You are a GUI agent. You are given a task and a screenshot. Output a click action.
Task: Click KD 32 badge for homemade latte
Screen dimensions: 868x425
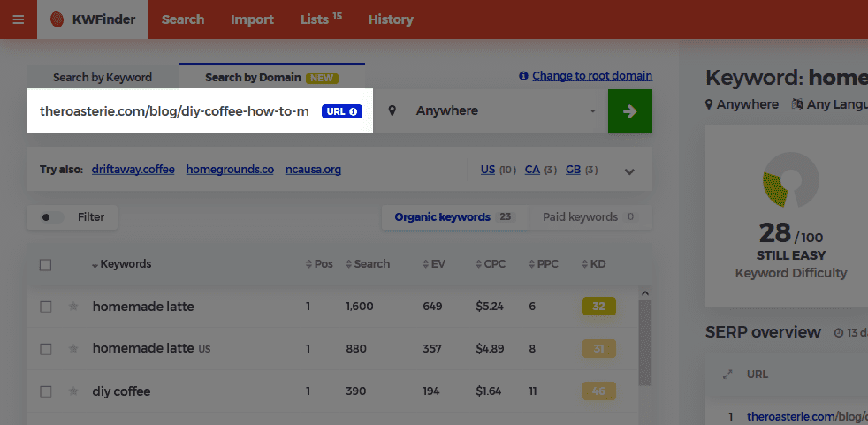pyautogui.click(x=599, y=306)
